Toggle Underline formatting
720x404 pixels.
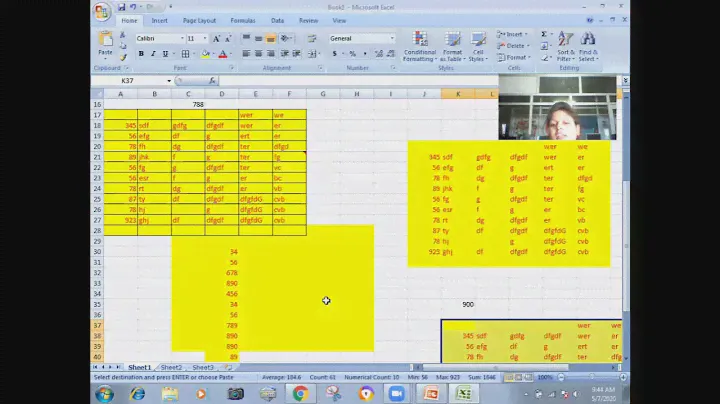click(x=165, y=54)
